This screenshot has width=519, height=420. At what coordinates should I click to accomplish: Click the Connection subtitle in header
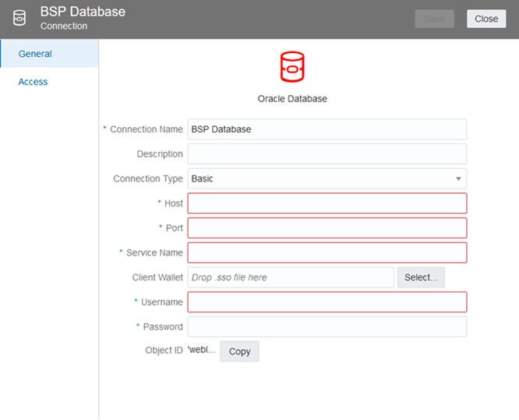tap(64, 26)
